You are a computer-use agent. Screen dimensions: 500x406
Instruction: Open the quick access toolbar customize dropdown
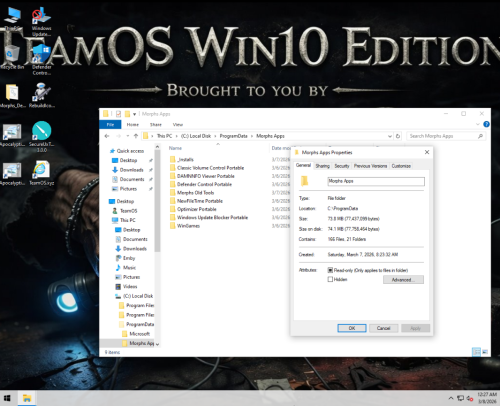[x=134, y=114]
